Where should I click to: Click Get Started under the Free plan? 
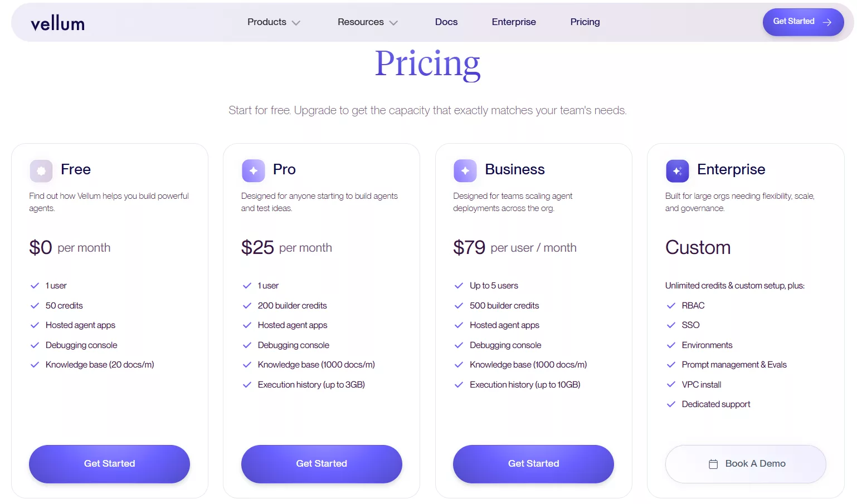(x=109, y=464)
